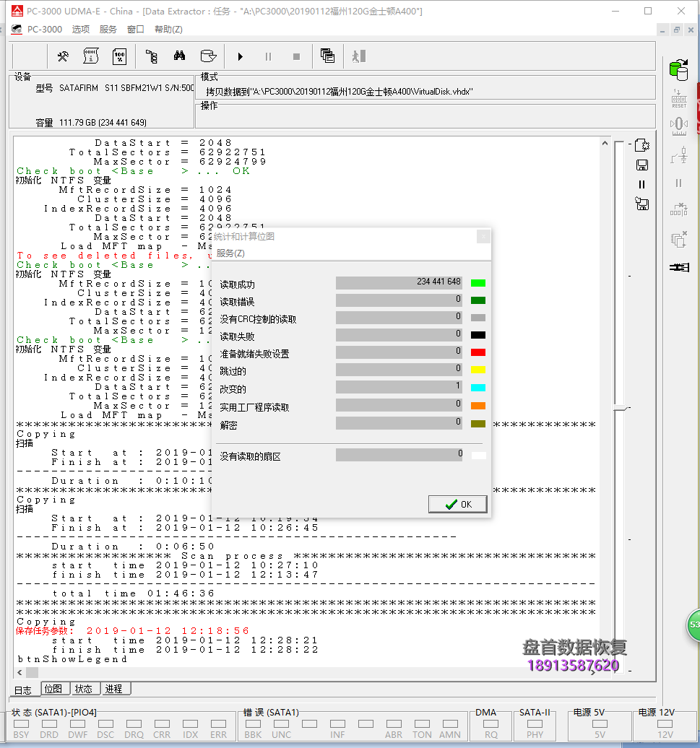The height and width of the screenshot is (748, 700).
Task: Click the new log page icon
Action: click(641, 146)
